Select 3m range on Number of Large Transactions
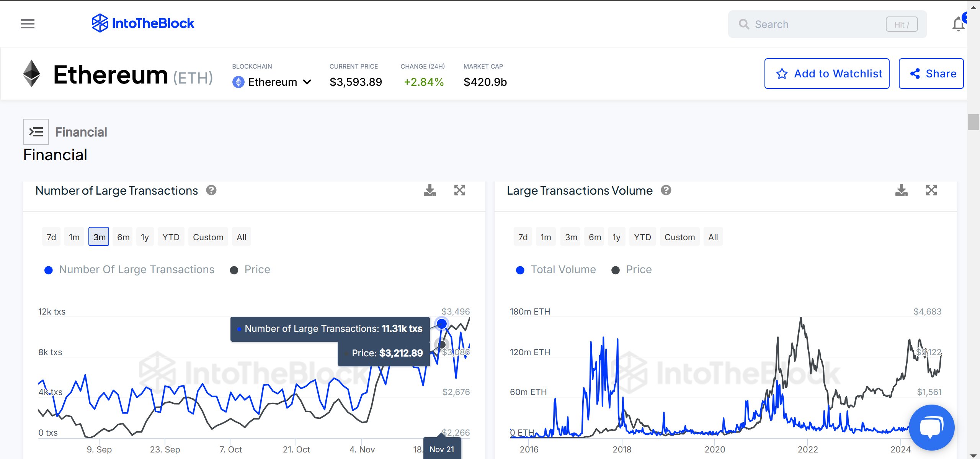This screenshot has width=980, height=459. click(x=99, y=237)
